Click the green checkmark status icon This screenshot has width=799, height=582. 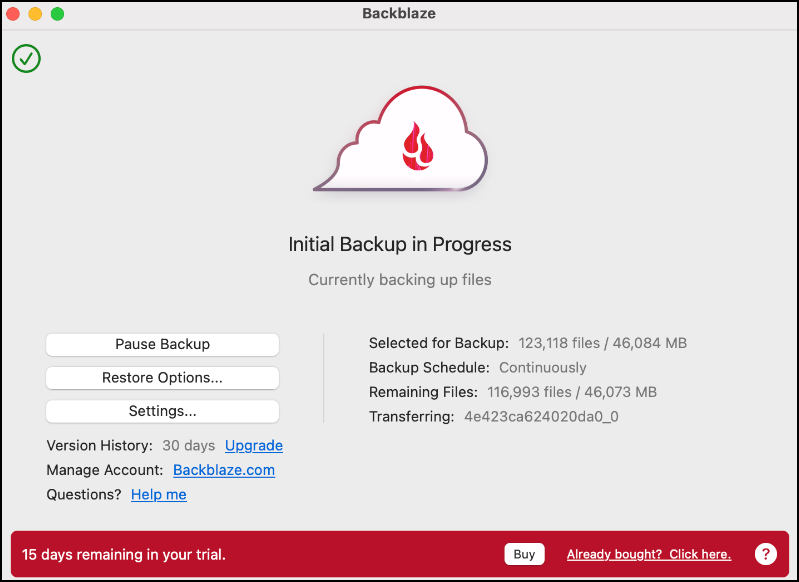tap(26, 59)
